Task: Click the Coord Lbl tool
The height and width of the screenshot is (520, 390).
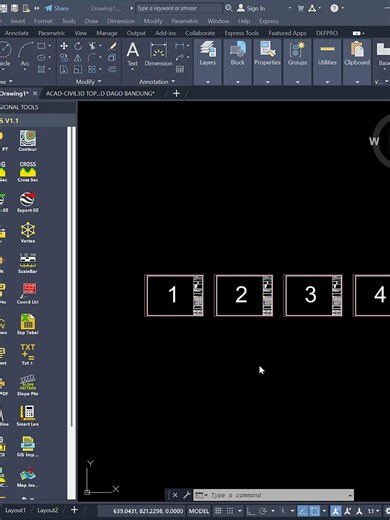Action: click(x=28, y=293)
